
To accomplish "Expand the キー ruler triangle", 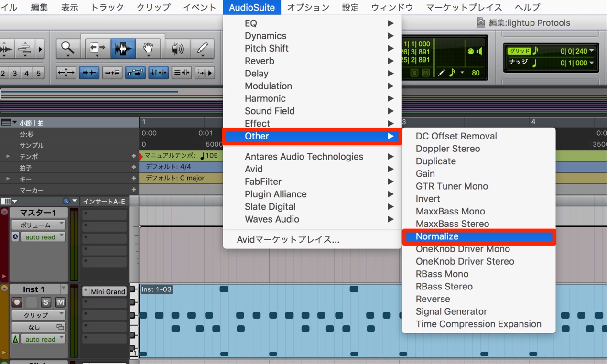I will click(x=8, y=179).
